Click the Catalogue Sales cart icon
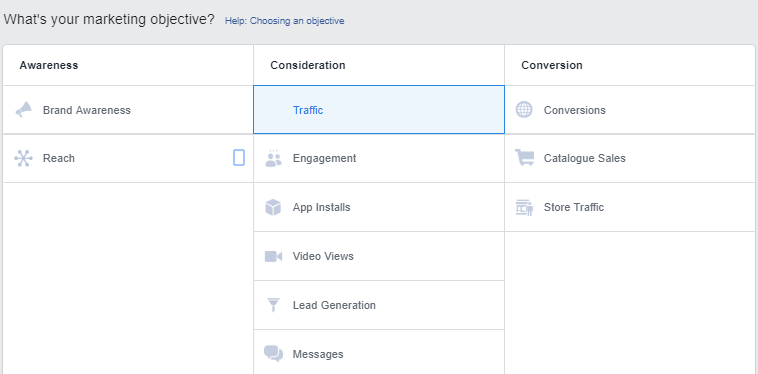Viewport: 758px width, 374px height. [525, 158]
